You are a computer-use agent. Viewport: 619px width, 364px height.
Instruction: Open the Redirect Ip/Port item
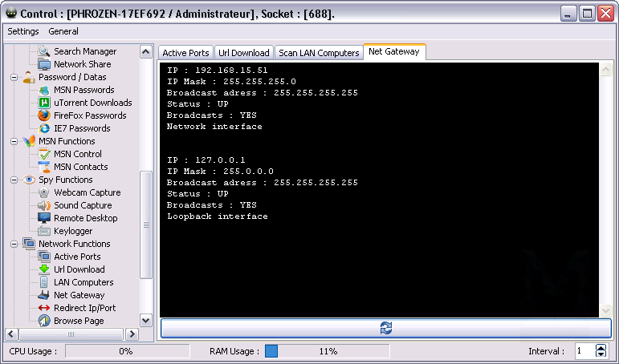pyautogui.click(x=84, y=308)
